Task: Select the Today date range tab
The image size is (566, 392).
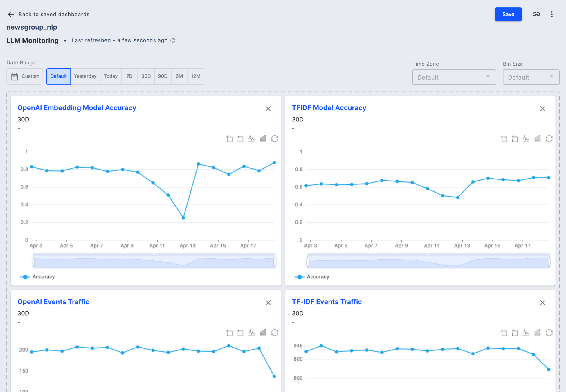Action: (x=111, y=76)
